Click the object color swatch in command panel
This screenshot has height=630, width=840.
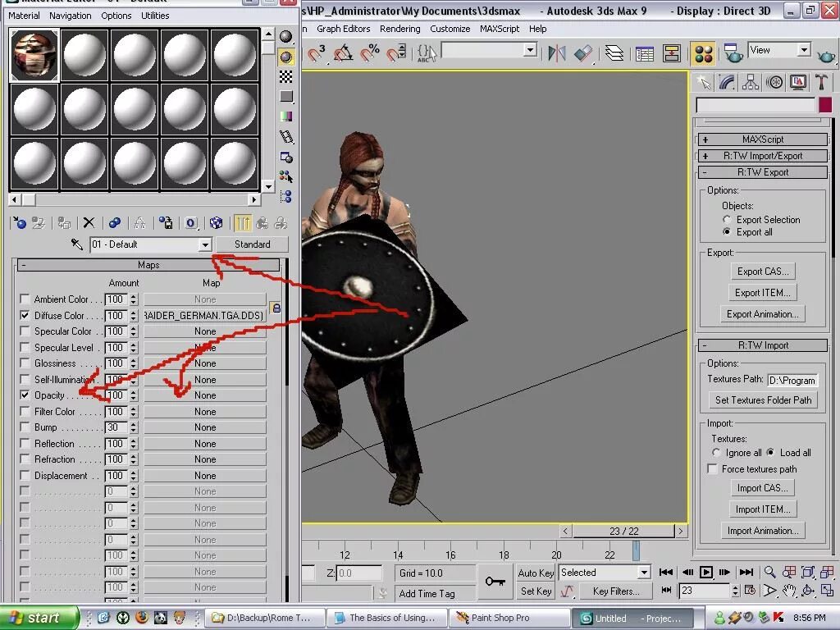coord(825,105)
